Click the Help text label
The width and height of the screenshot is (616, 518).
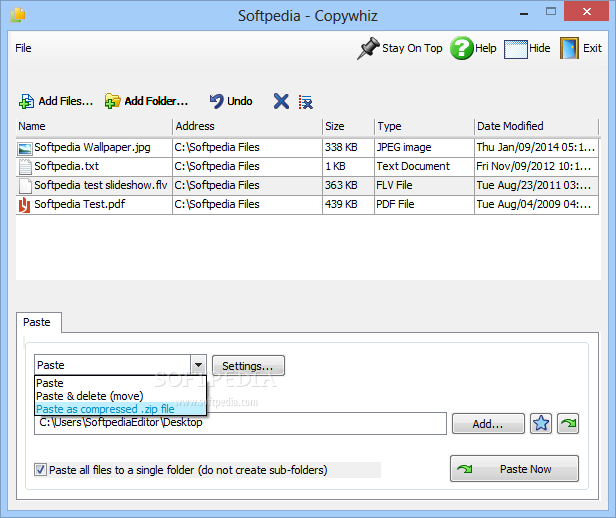coord(486,48)
